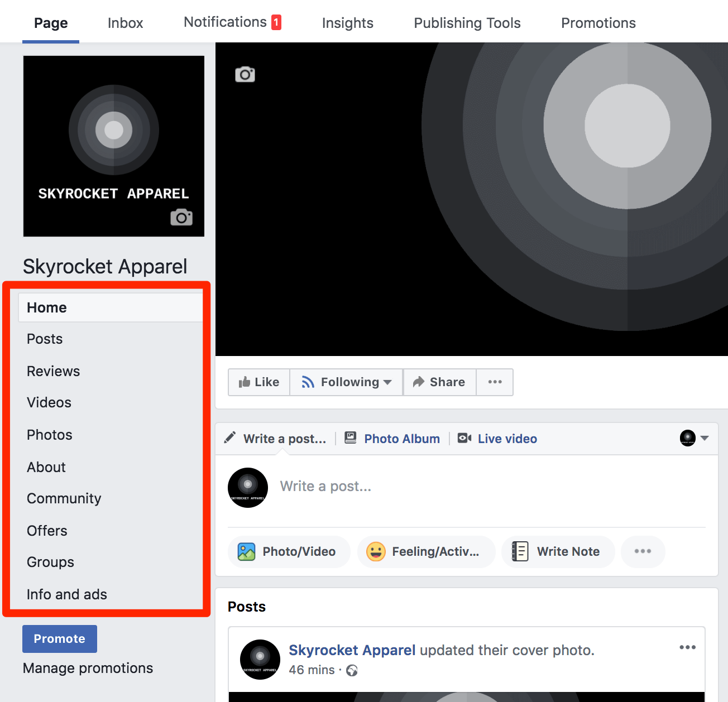Image resolution: width=728 pixels, height=702 pixels.
Task: Open Manage promotions
Action: point(88,668)
